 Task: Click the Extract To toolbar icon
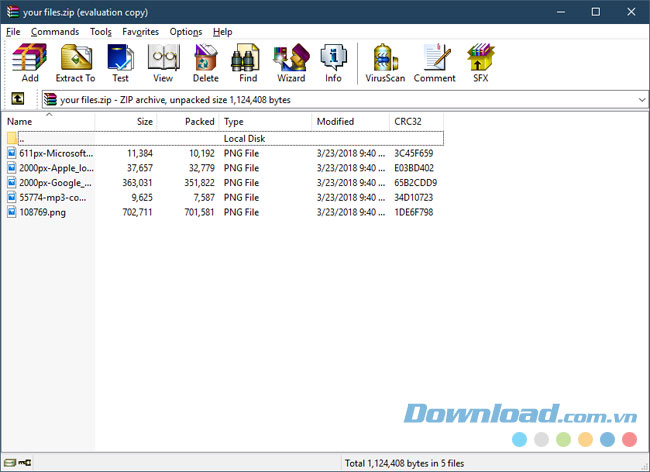click(75, 62)
